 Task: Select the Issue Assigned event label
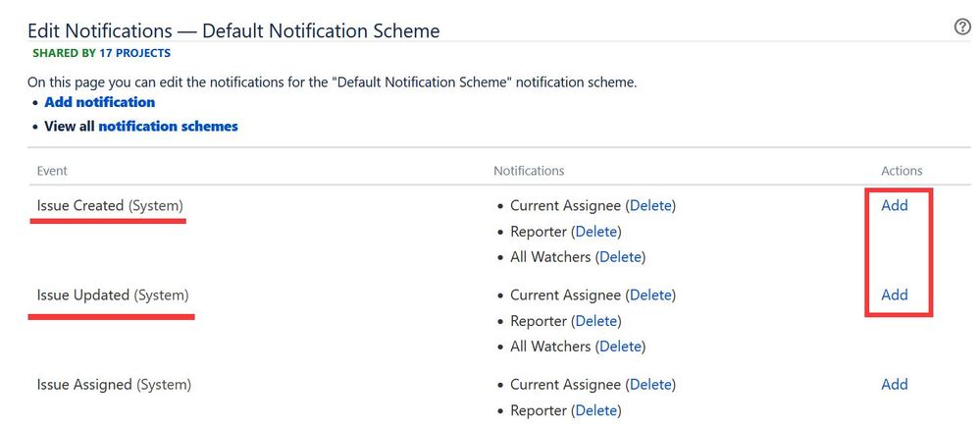(x=114, y=384)
